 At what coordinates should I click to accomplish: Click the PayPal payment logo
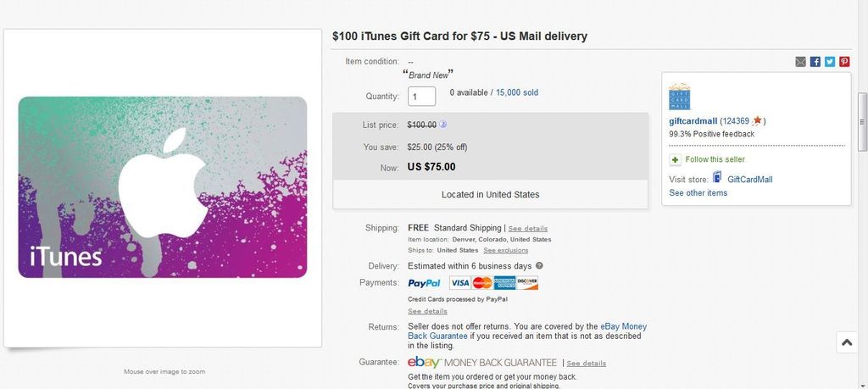pos(424,283)
